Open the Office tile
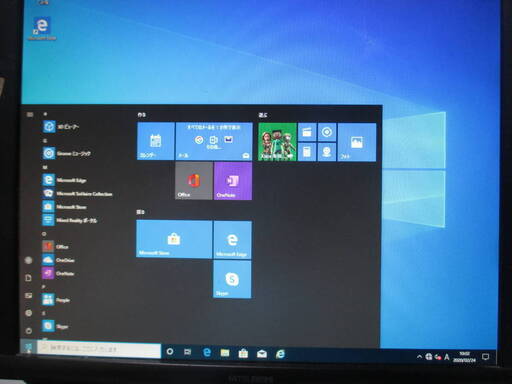 tap(194, 181)
